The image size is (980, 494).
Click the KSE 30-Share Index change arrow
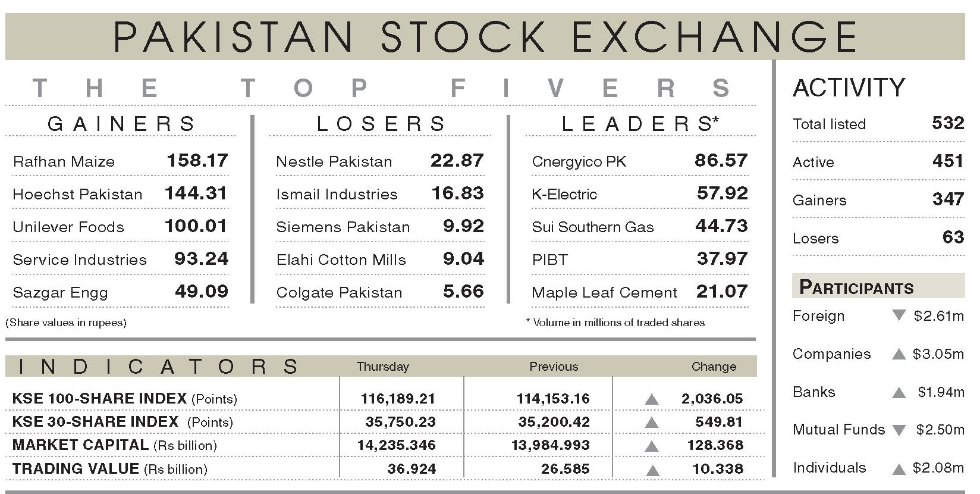tap(652, 423)
